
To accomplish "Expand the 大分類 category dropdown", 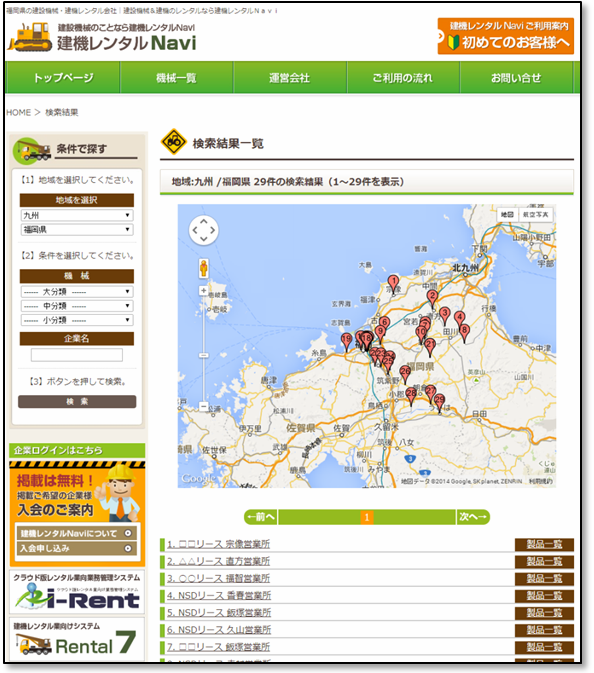I will click(x=77, y=292).
